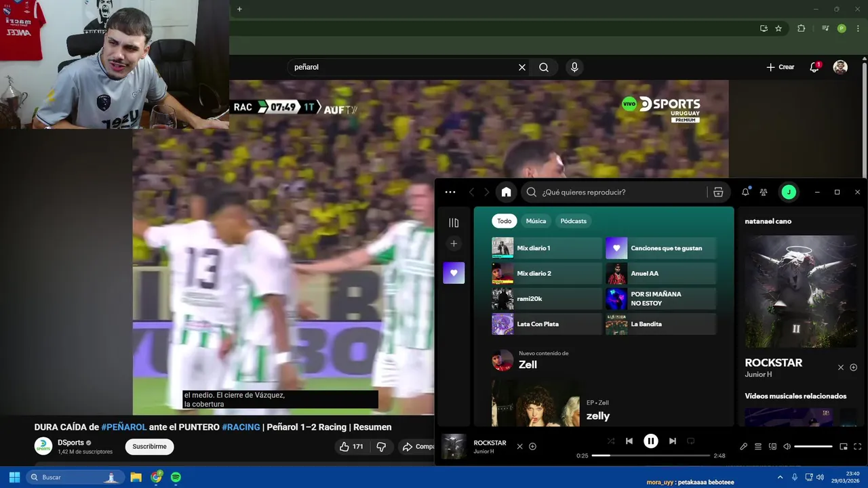The width and height of the screenshot is (868, 488).
Task: Clear the YouTube search text with X
Action: pyautogui.click(x=522, y=67)
